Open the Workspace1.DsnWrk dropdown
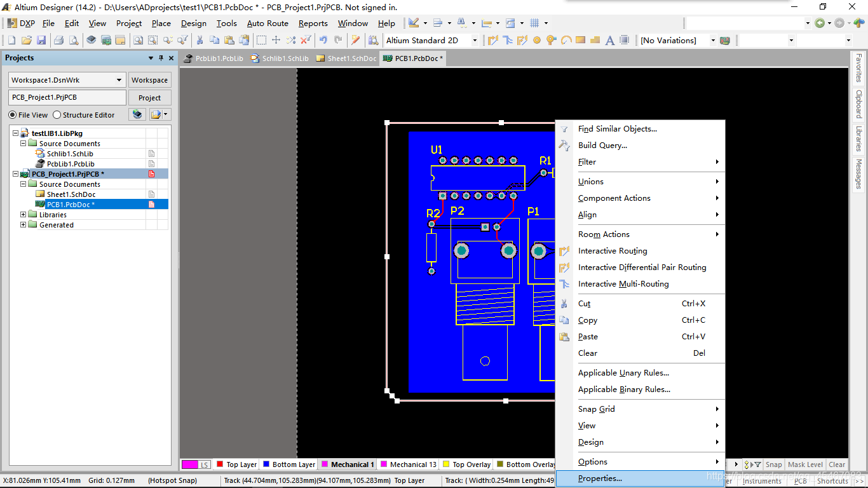This screenshot has width=868, height=488. click(119, 80)
